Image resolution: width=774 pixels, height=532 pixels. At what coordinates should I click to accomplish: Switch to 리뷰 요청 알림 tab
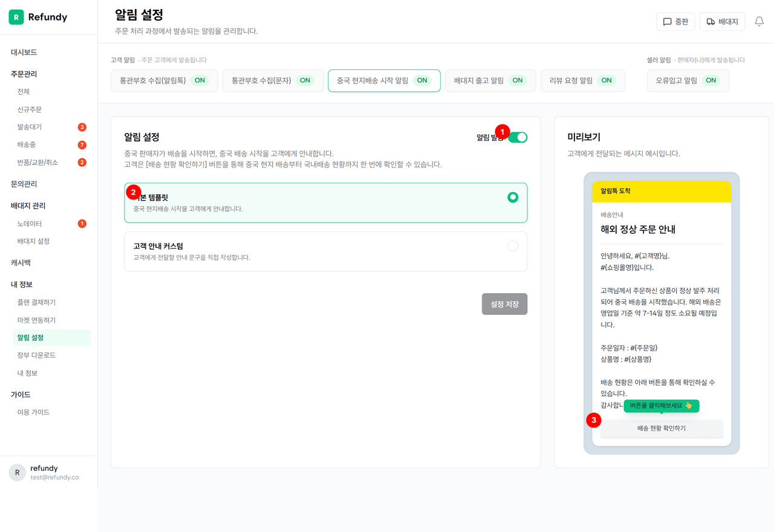[x=582, y=80]
